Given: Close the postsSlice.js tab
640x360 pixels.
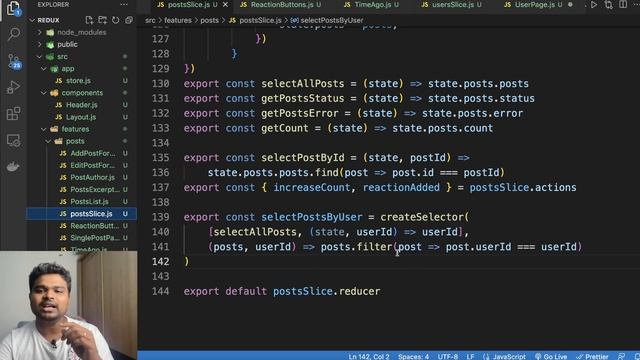Looking at the screenshot, I should (225, 5).
